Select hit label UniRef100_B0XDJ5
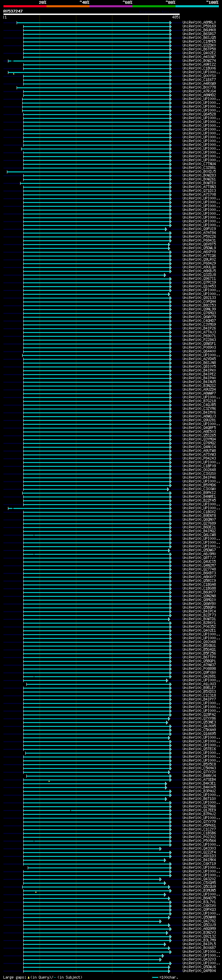 coord(199,172)
